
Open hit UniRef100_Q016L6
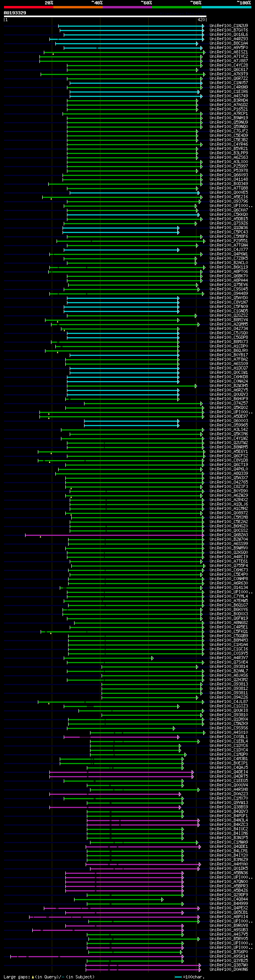[x=229, y=35]
